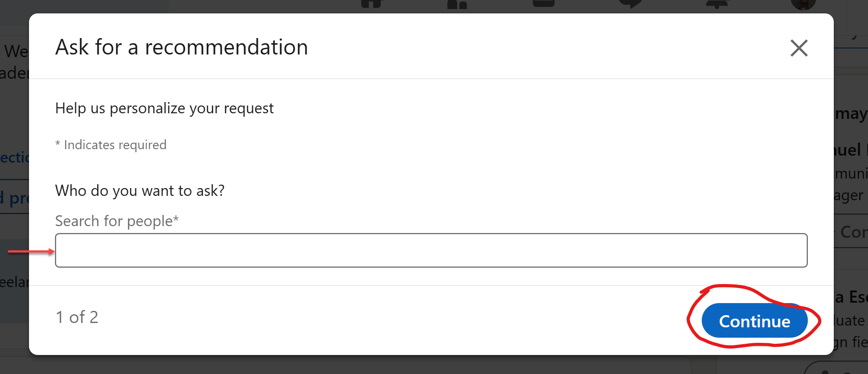Open the Messaging speech bubble icon
This screenshot has height=374, width=868.
coord(630,4)
